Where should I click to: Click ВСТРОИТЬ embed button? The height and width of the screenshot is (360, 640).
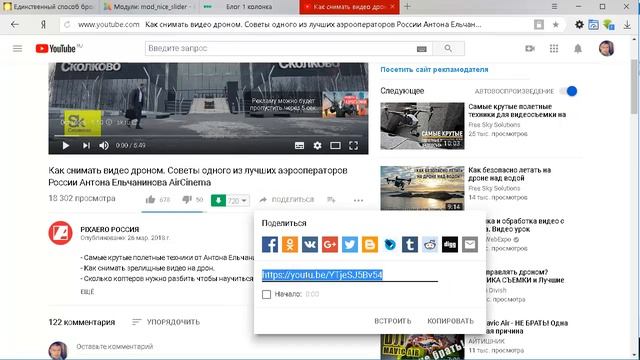pyautogui.click(x=393, y=321)
